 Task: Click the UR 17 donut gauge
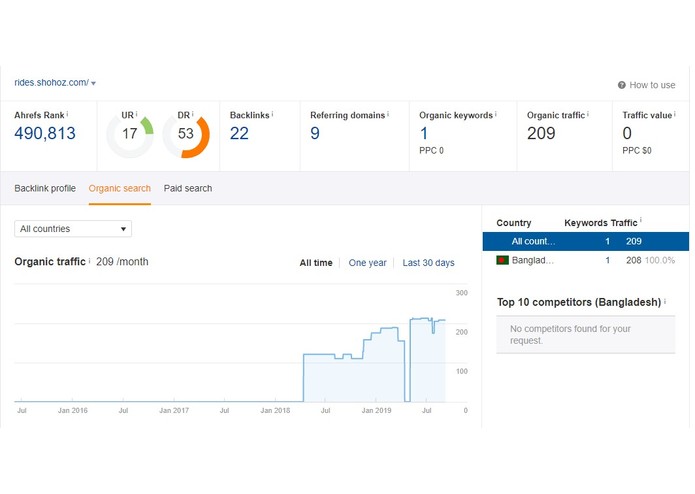(130, 135)
